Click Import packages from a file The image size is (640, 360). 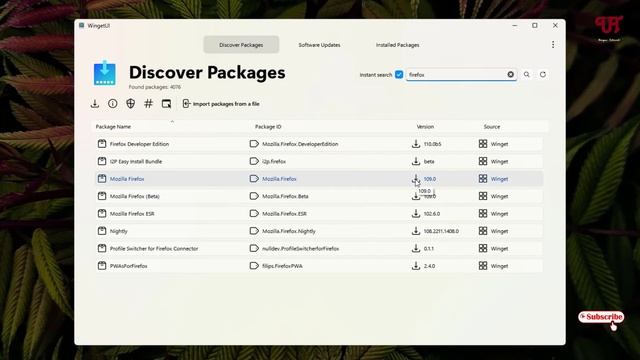pos(221,104)
